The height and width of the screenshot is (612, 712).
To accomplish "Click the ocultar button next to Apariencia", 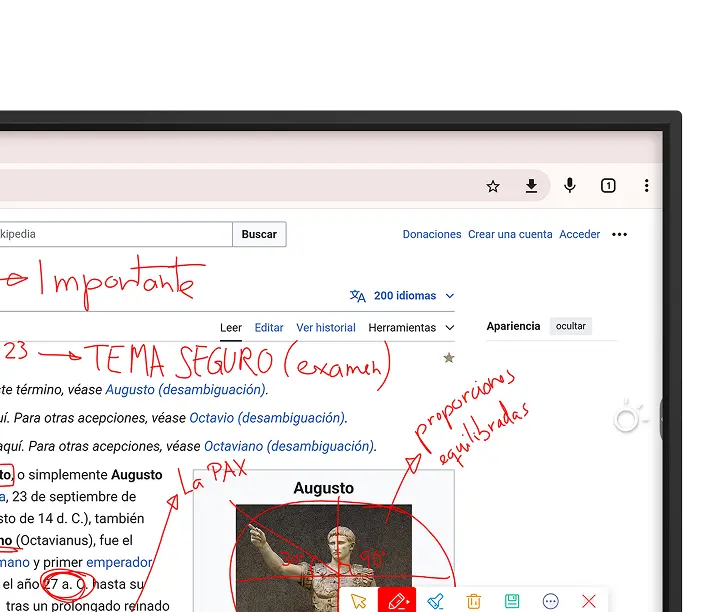I will [x=571, y=326].
